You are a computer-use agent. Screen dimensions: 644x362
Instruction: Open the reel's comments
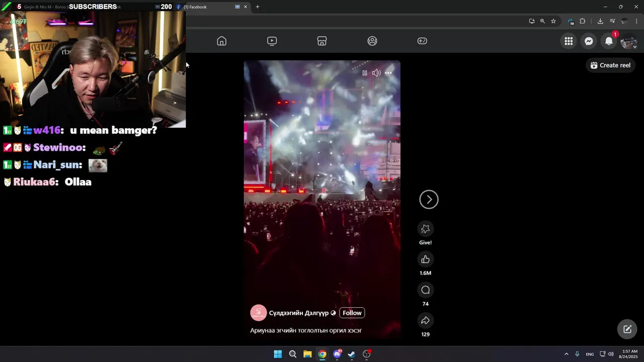pos(425,290)
